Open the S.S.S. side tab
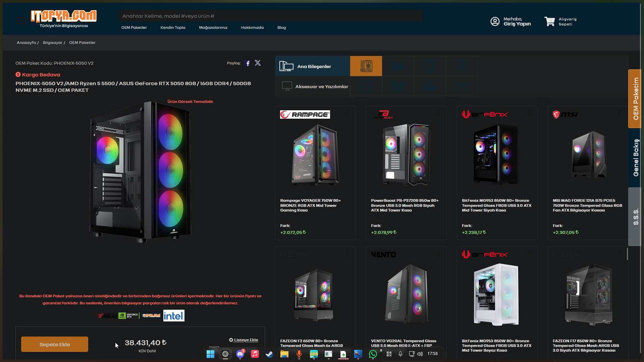 [635, 217]
